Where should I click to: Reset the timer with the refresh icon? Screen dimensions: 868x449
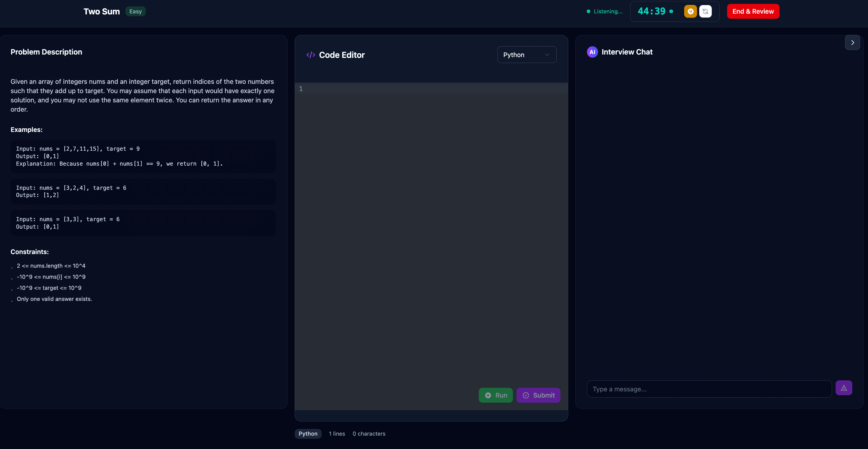tap(705, 12)
